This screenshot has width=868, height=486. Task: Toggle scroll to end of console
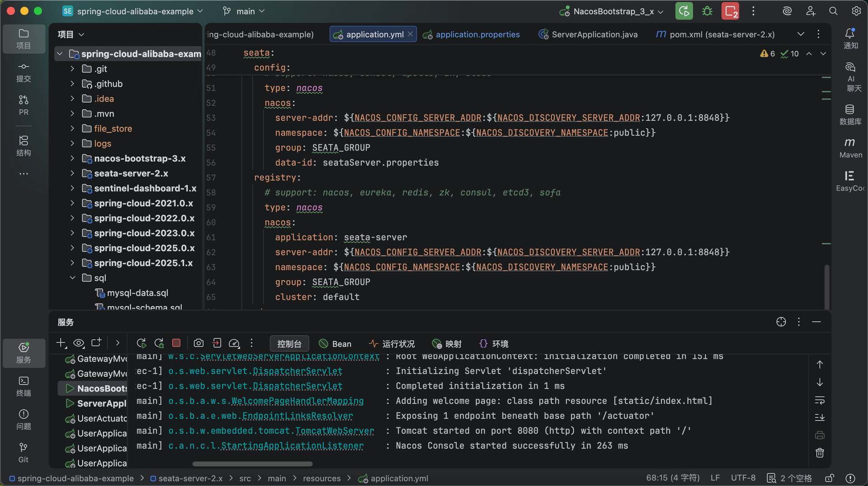click(x=820, y=417)
